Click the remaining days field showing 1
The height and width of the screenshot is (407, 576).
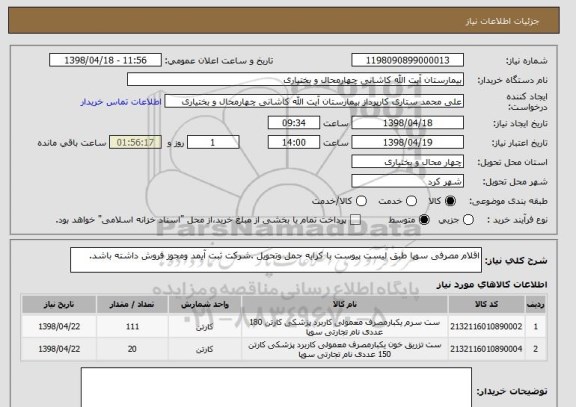click(x=213, y=142)
